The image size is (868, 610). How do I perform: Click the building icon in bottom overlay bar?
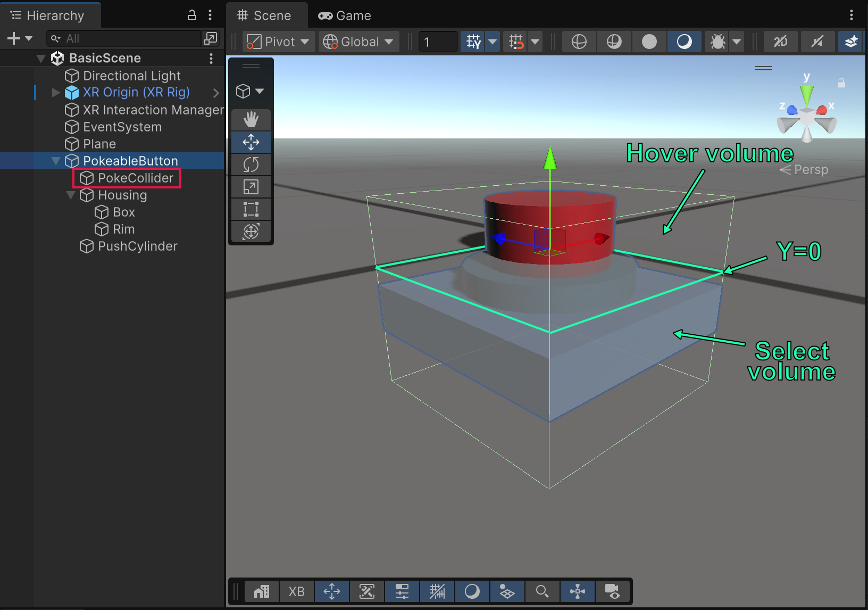(262, 591)
